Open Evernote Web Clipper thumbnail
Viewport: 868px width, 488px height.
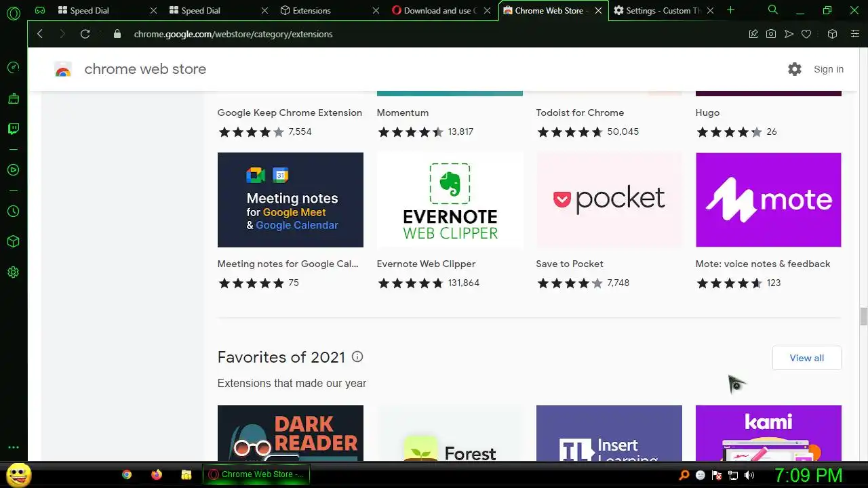[450, 200]
